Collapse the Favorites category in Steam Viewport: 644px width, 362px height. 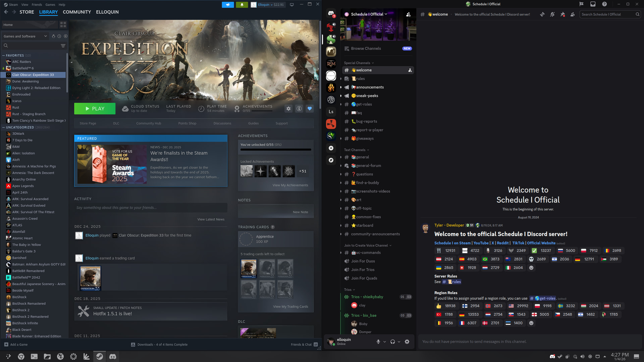coord(4,56)
